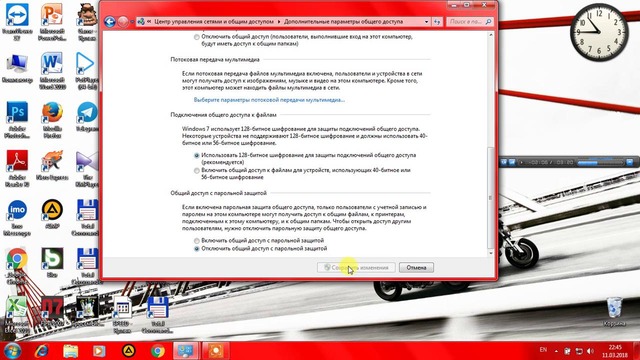Click the window scrollbar up arrow
640x360 pixels.
(491, 36)
